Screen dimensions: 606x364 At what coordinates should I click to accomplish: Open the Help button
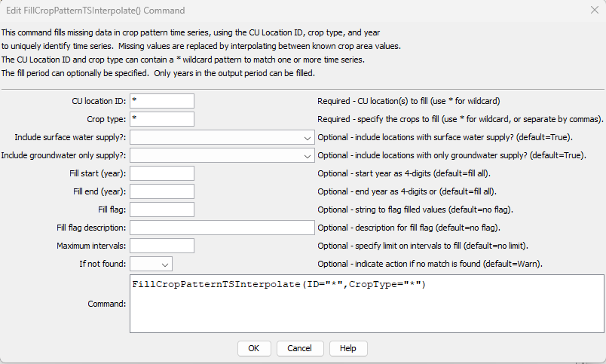[347, 348]
